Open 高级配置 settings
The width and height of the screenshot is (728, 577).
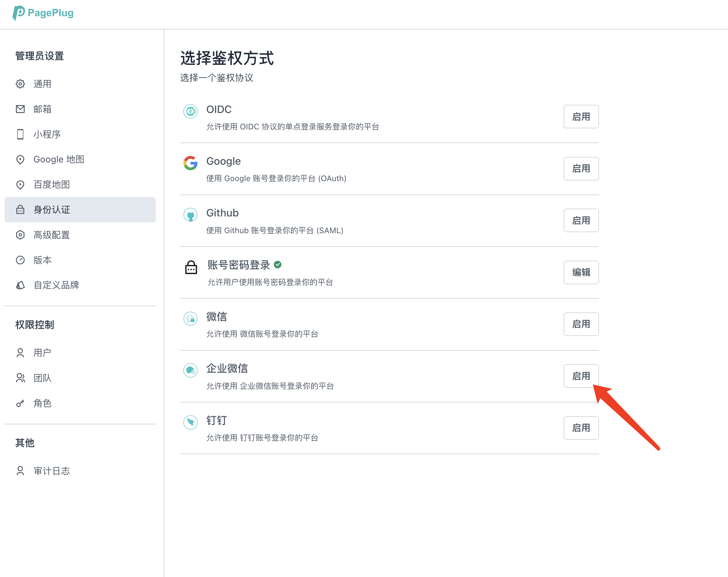tap(80, 235)
